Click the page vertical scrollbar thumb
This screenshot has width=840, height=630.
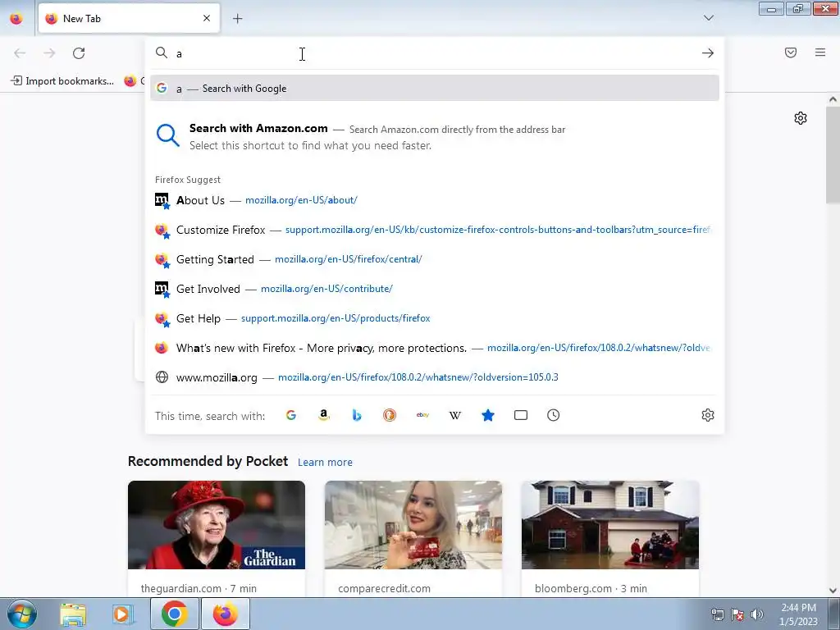(833, 154)
